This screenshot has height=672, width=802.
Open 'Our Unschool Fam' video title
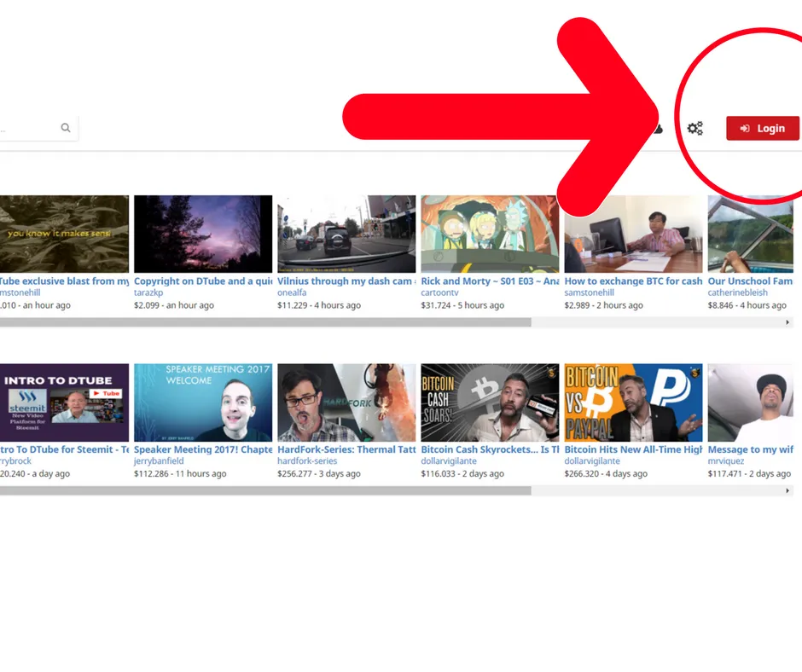point(750,281)
